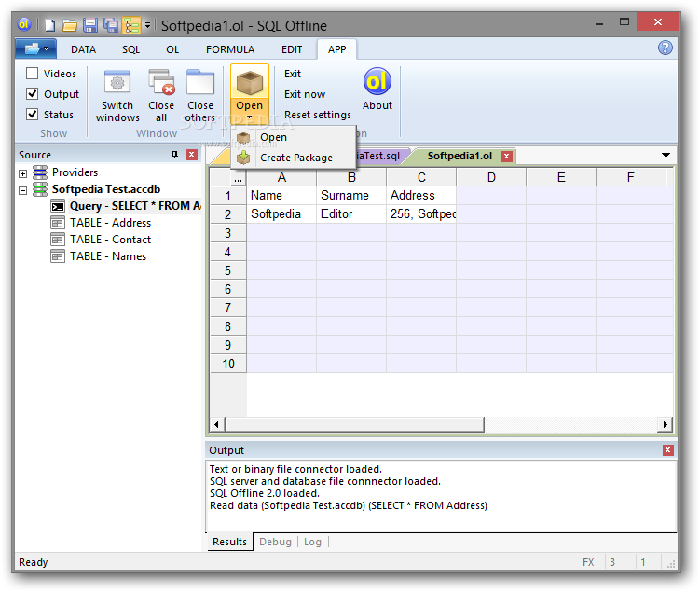Click the Open folder icon in quick access toolbar
Screen dimensions: 700x592
click(70, 25)
